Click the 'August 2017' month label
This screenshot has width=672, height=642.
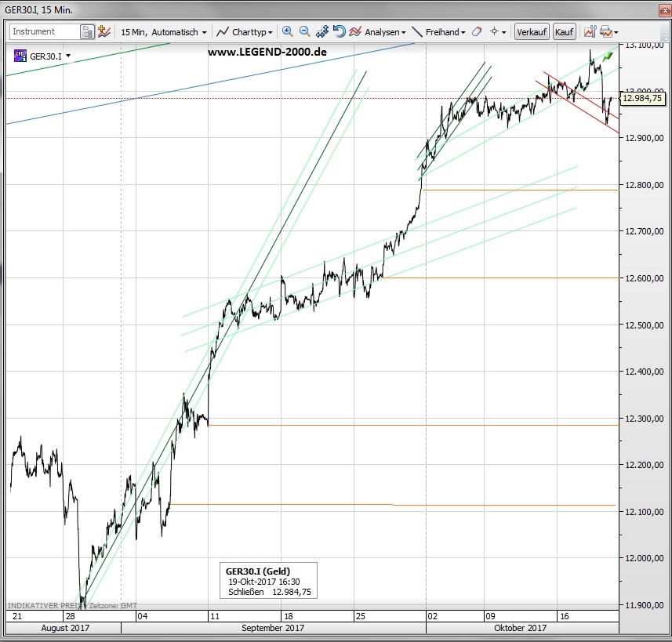click(x=65, y=628)
